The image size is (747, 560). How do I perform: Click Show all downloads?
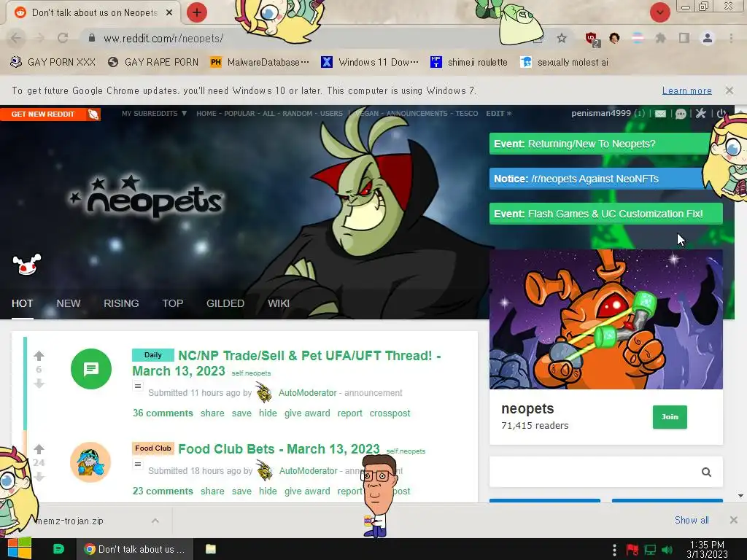click(x=692, y=520)
